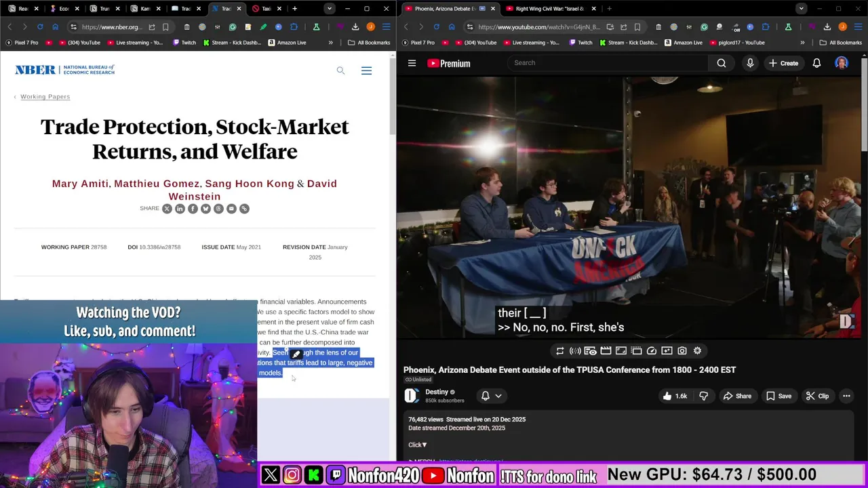This screenshot has width=868, height=488.
Task: Close the active 'Trad' NBER tab
Action: click(x=239, y=9)
